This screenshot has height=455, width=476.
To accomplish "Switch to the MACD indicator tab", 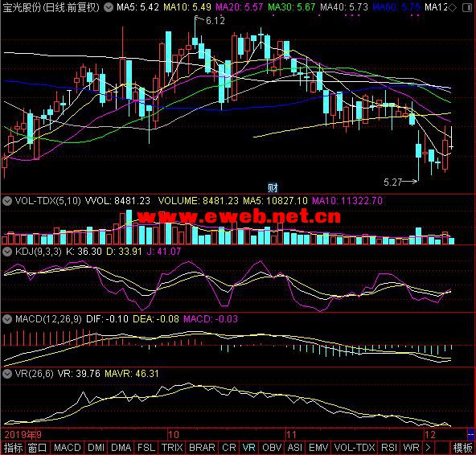I will click(x=68, y=448).
